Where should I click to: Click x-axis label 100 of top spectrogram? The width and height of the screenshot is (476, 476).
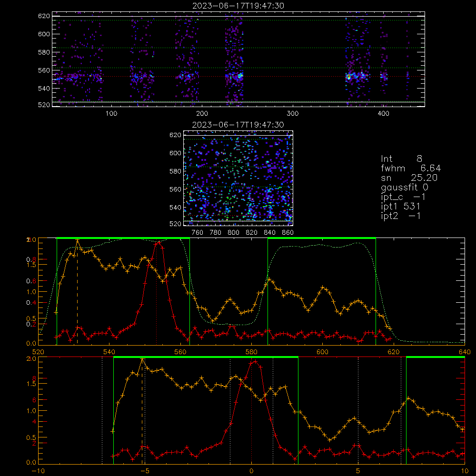(x=111, y=114)
